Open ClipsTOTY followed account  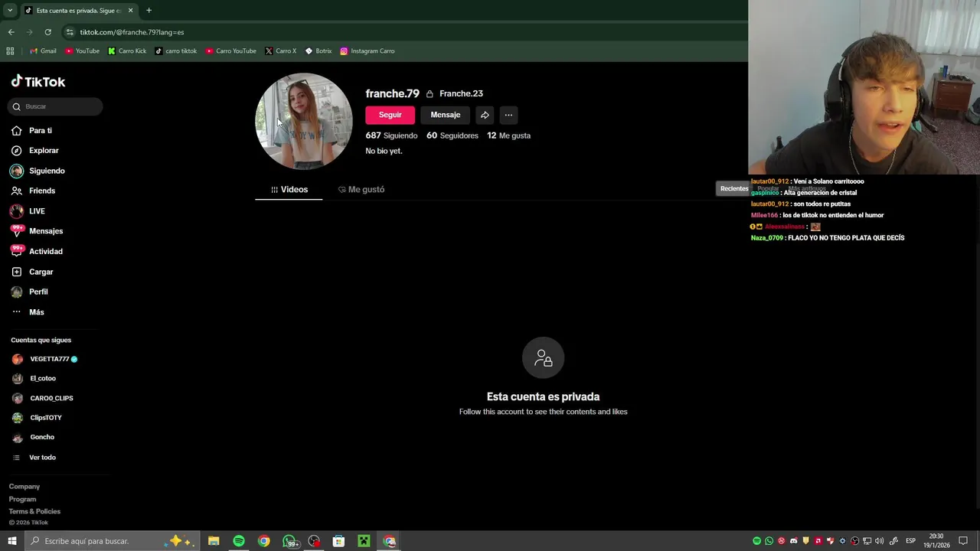click(x=37, y=418)
